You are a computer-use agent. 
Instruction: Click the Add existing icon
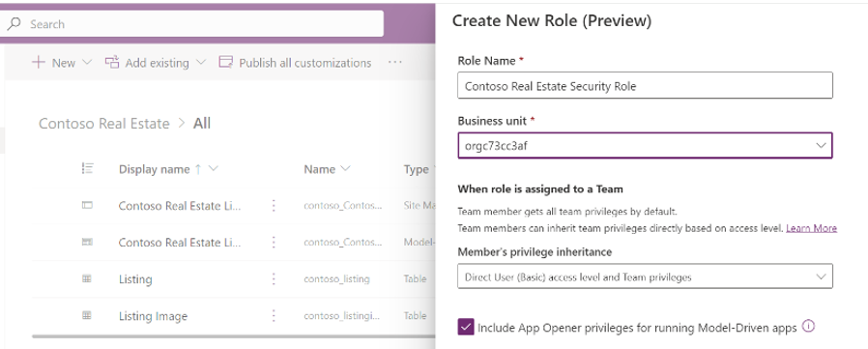coord(112,63)
